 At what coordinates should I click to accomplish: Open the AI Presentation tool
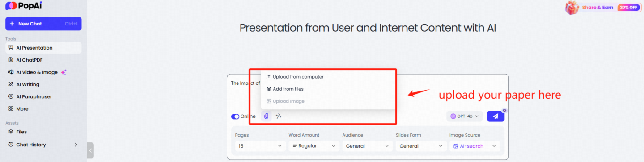(43, 48)
